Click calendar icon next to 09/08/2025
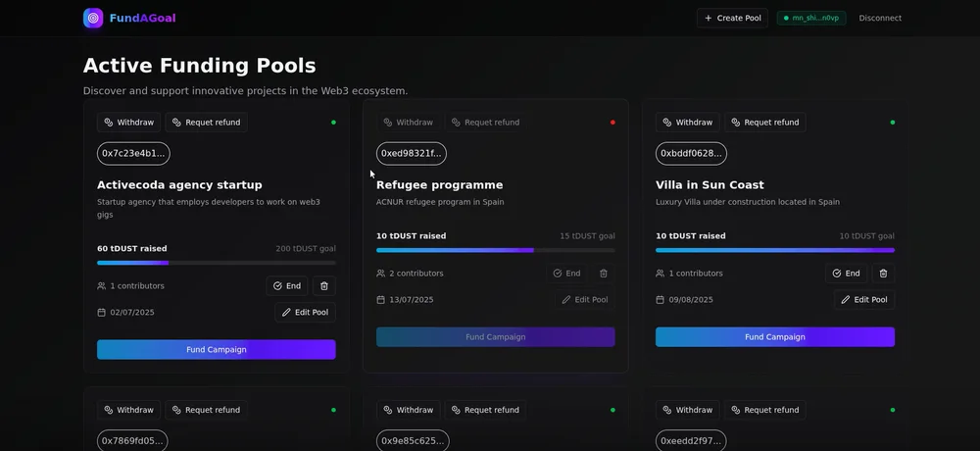This screenshot has width=980, height=451. [x=660, y=300]
